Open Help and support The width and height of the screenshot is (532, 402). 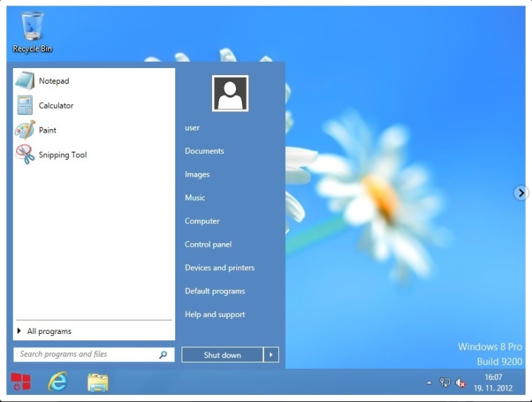coord(214,315)
